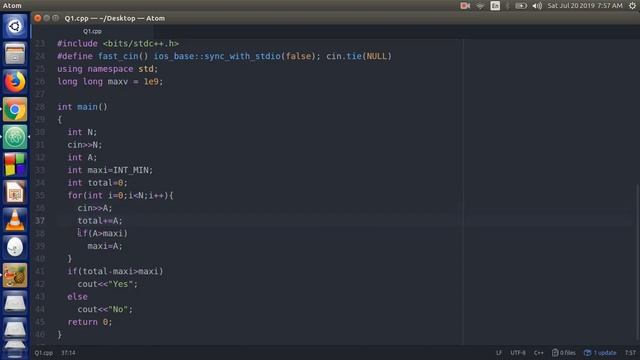Open the battery status indicator

[520, 6]
